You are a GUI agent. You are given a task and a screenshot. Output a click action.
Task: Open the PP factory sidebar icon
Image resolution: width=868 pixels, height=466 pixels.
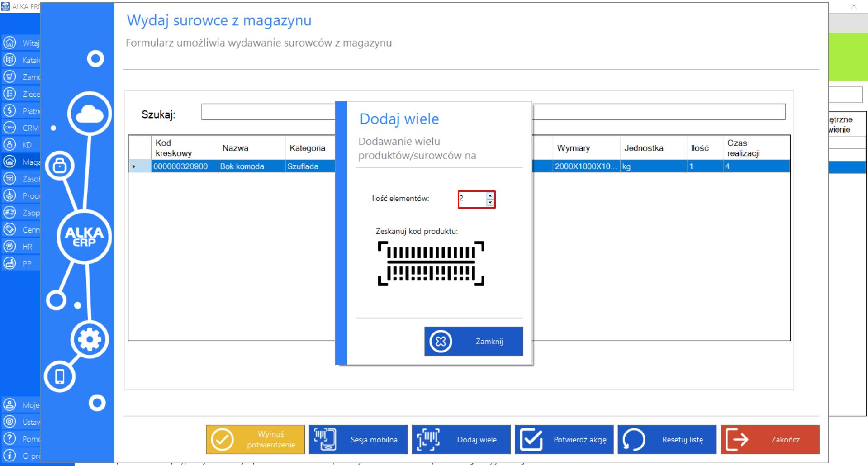[9, 263]
